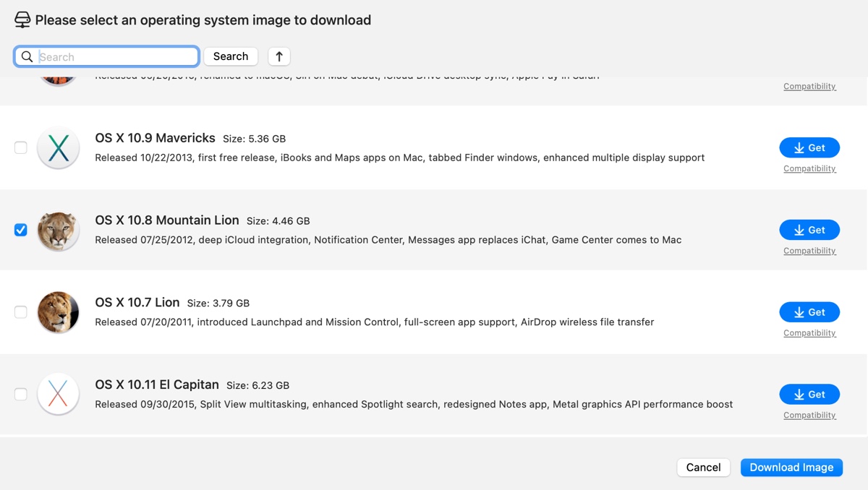Screen dimensions: 868x490
Task: Focus the Search input field
Action: pyautogui.click(x=116, y=56)
